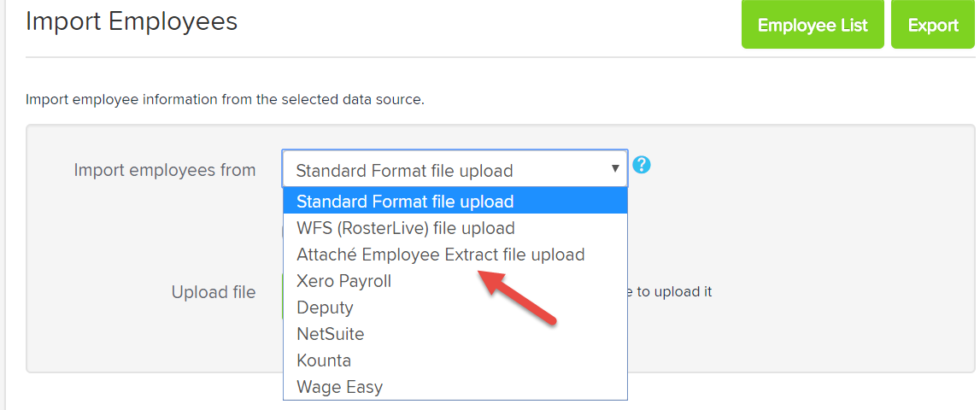Viewport: 980px width, 410px height.
Task: Click the import data source description text
Action: 225,99
